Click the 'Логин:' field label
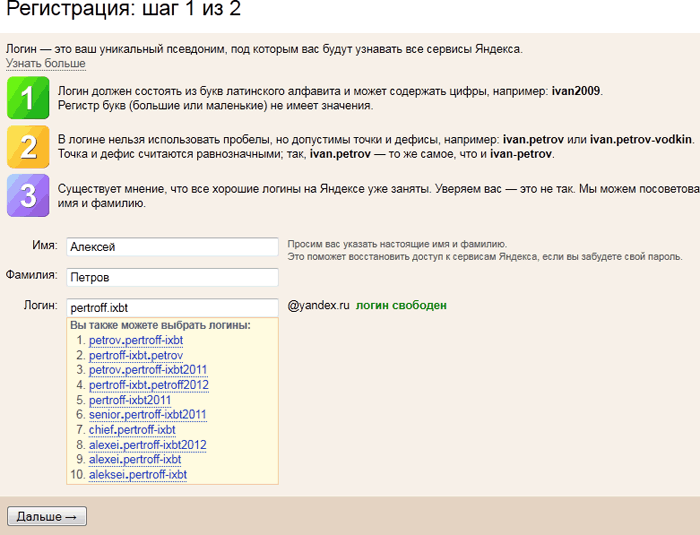The height and width of the screenshot is (535, 700). point(41,305)
